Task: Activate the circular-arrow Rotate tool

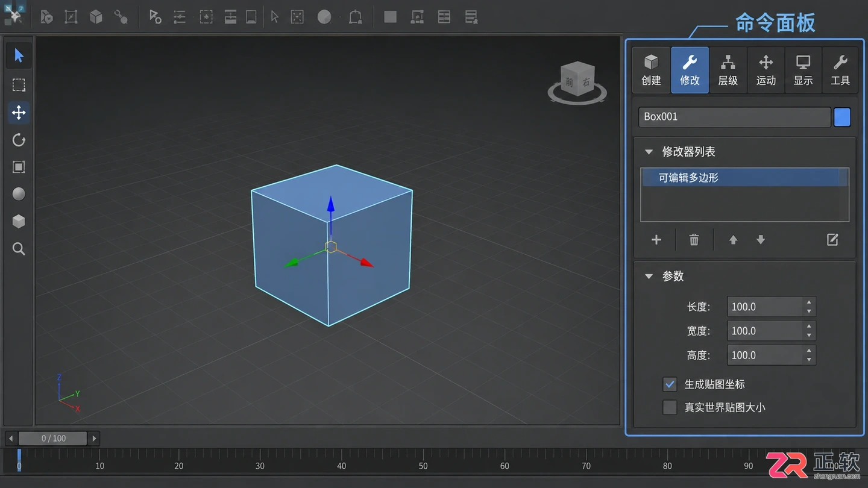Action: 19,140
